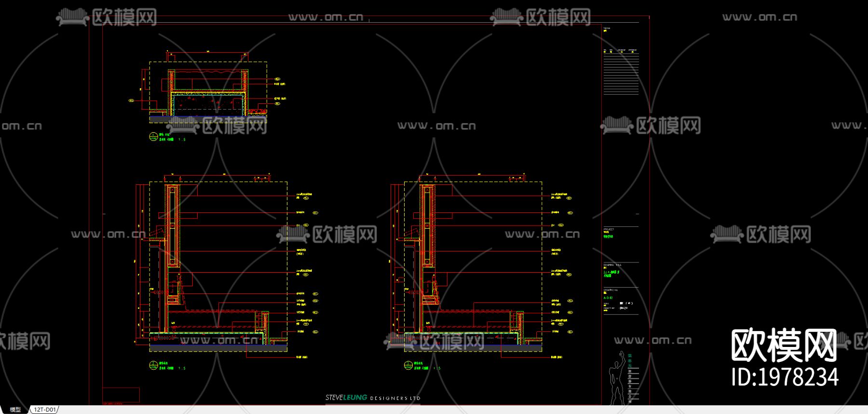This screenshot has width=868, height=414.
Task: Select the detail number bubble under the lower-right drawing
Action: point(408,365)
